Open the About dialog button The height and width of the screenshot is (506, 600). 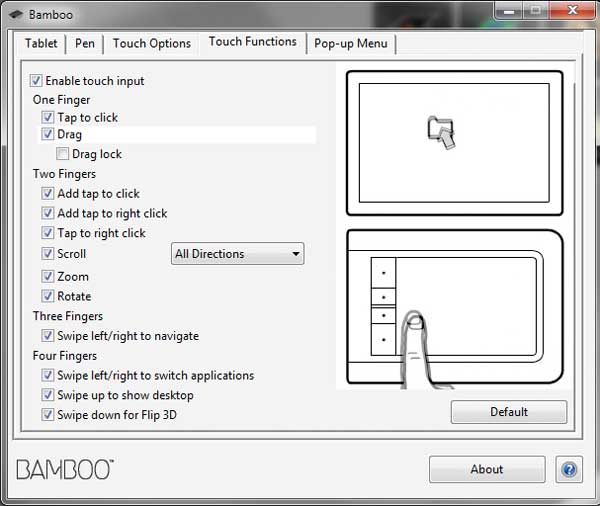tap(487, 469)
